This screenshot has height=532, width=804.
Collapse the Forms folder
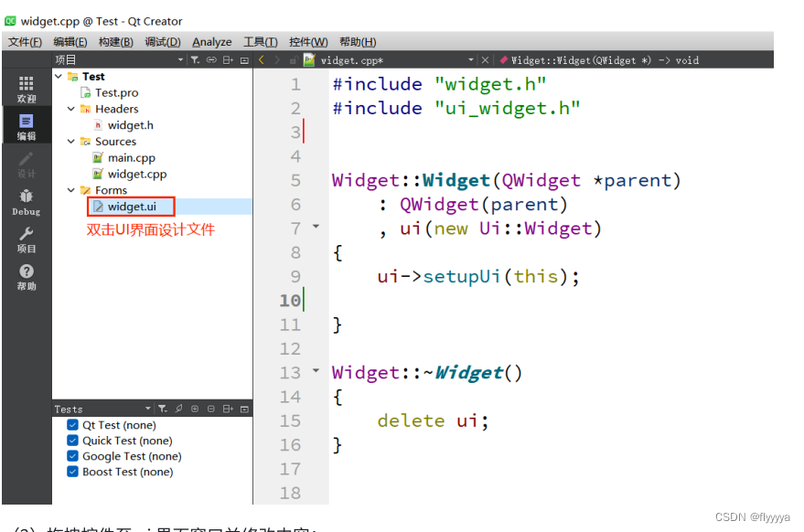[x=71, y=190]
